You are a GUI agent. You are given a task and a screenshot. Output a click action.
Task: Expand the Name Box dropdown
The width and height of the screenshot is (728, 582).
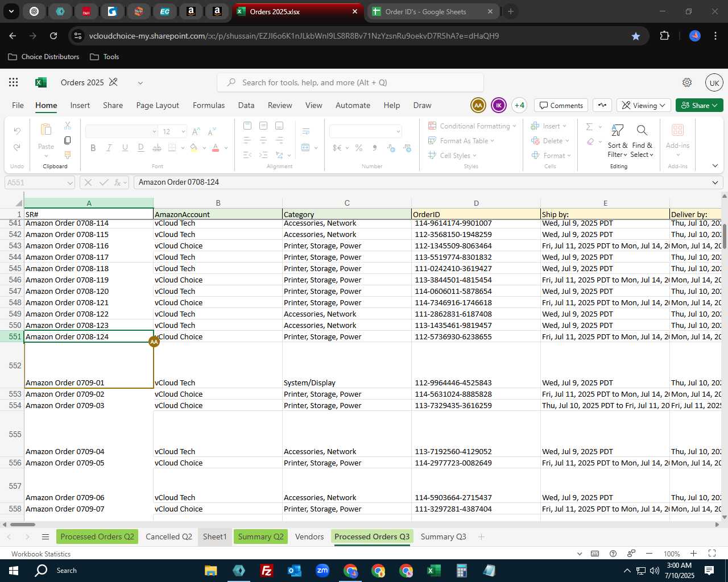click(70, 183)
